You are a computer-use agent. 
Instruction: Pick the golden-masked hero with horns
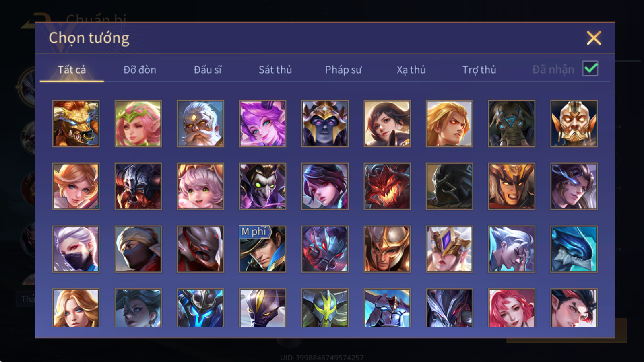tap(574, 123)
